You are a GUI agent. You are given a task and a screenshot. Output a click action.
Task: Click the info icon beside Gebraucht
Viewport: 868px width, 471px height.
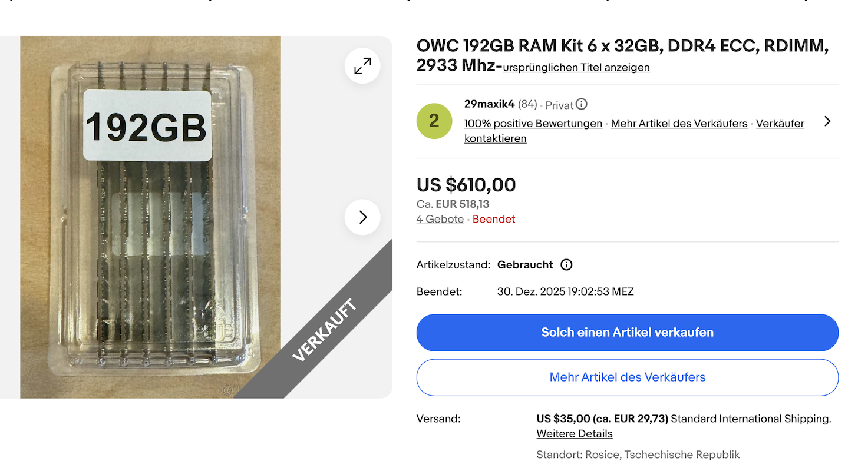coord(566,264)
